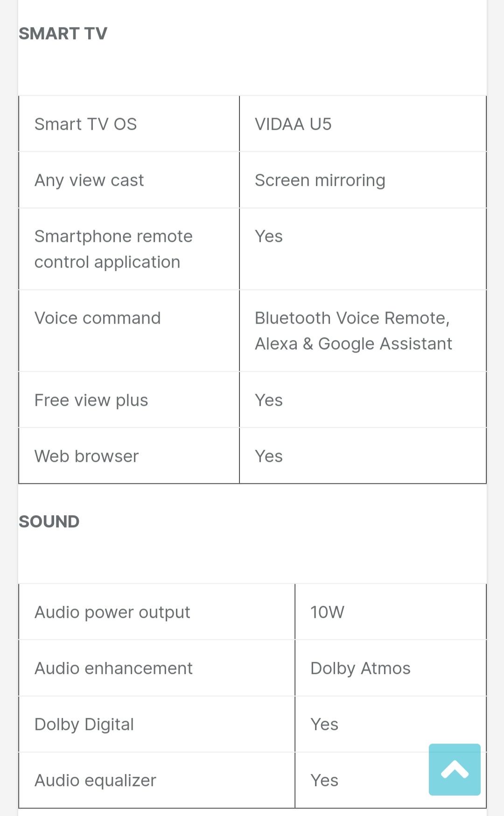Tap Smartphone remote control application label
The image size is (504, 816).
(113, 249)
